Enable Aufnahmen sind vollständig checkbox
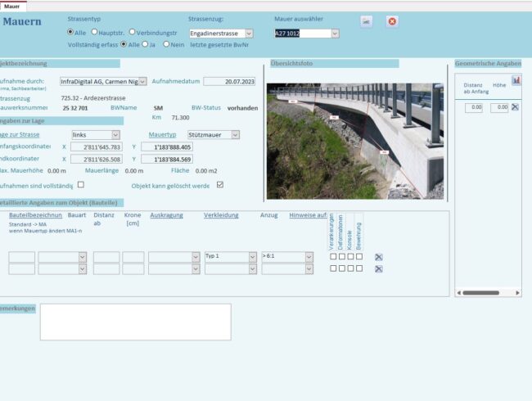 (80, 185)
